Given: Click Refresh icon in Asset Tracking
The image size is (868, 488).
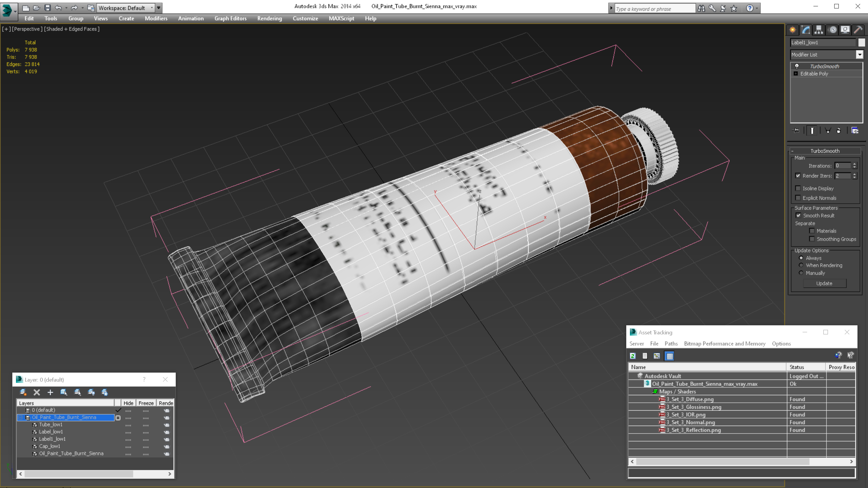Looking at the screenshot, I should pyautogui.click(x=633, y=356).
